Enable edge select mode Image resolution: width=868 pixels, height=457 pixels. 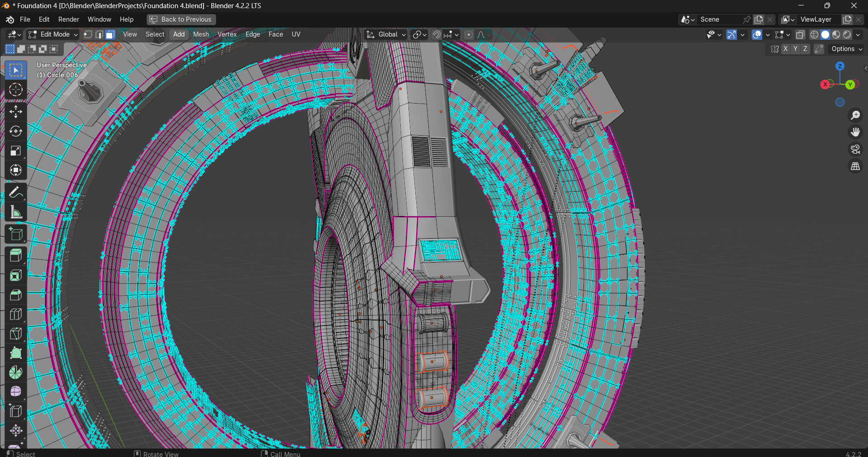pos(99,34)
